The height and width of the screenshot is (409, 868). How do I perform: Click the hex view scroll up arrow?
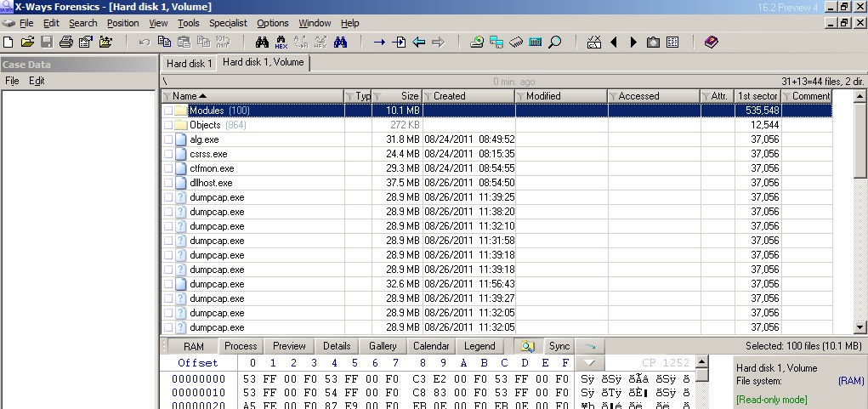[702, 362]
